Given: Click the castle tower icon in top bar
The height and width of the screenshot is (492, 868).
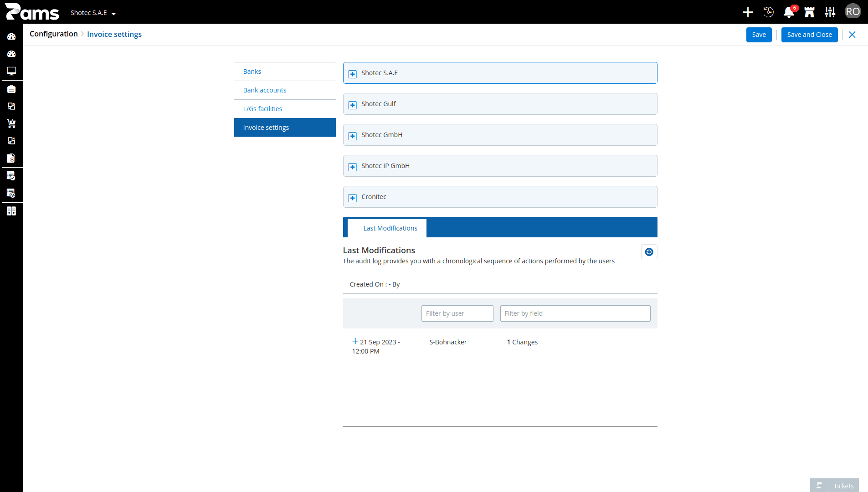Looking at the screenshot, I should coord(809,12).
